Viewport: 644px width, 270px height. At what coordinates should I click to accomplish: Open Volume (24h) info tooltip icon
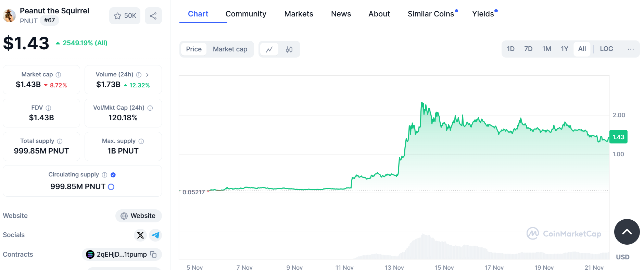click(139, 75)
